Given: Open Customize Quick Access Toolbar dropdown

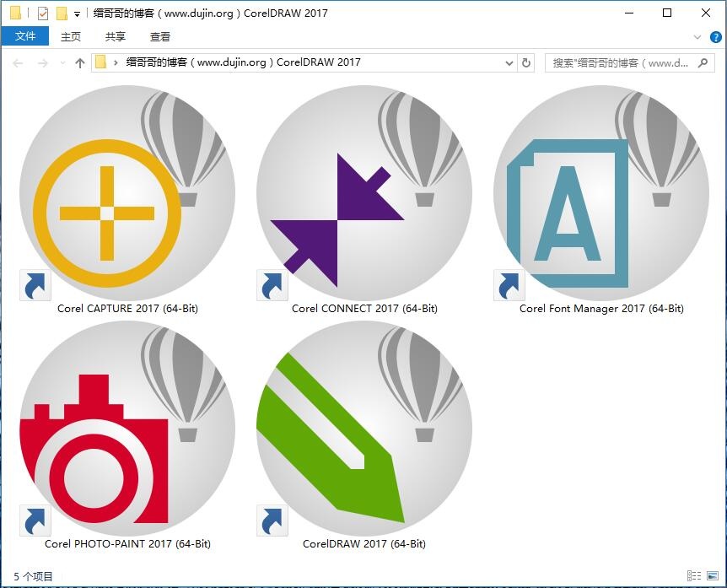Looking at the screenshot, I should [x=77, y=14].
